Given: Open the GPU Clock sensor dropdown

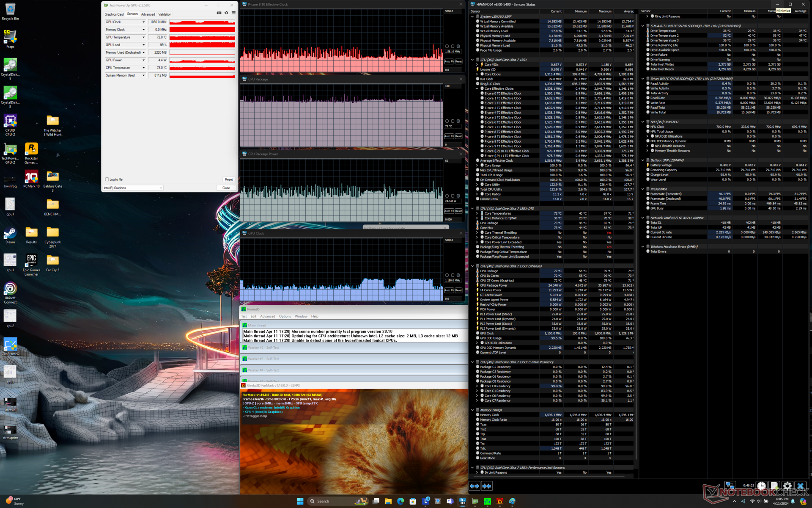Looking at the screenshot, I should click(143, 22).
